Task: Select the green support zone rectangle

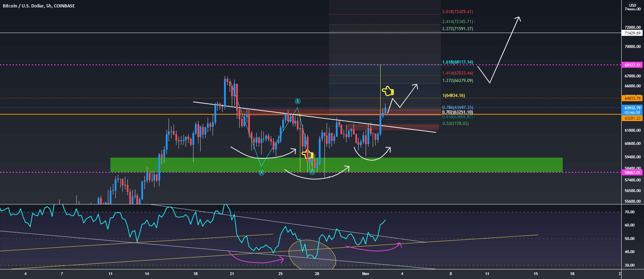Action: [x=337, y=165]
